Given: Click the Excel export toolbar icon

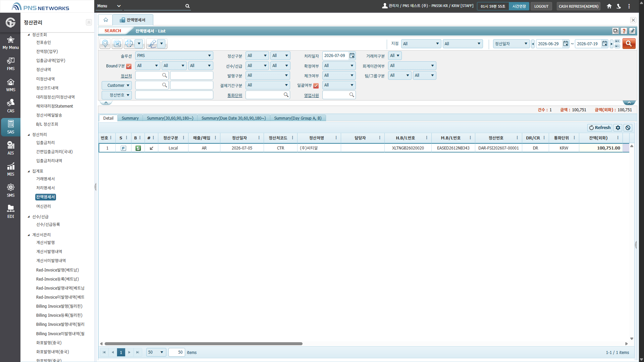Looking at the screenshot, I should (117, 44).
